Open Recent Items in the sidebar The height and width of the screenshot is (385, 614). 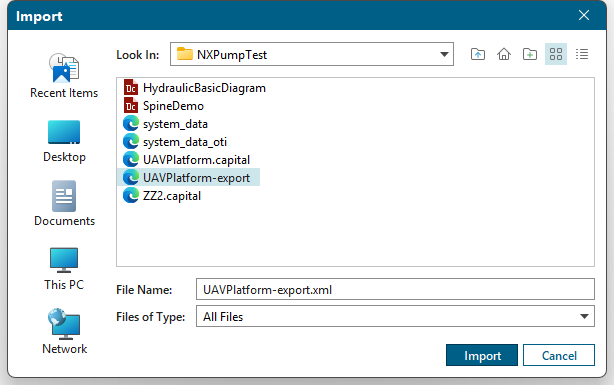click(x=64, y=76)
